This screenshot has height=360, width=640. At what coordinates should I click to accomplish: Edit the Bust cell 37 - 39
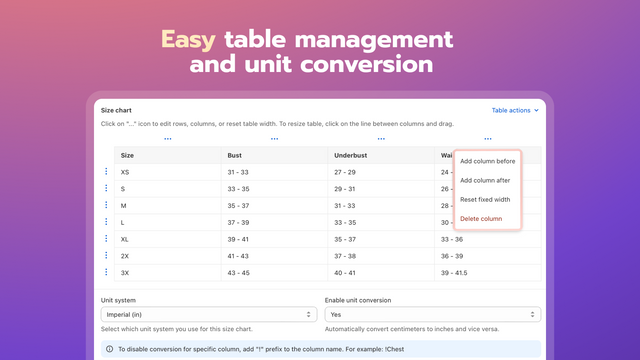pos(274,222)
